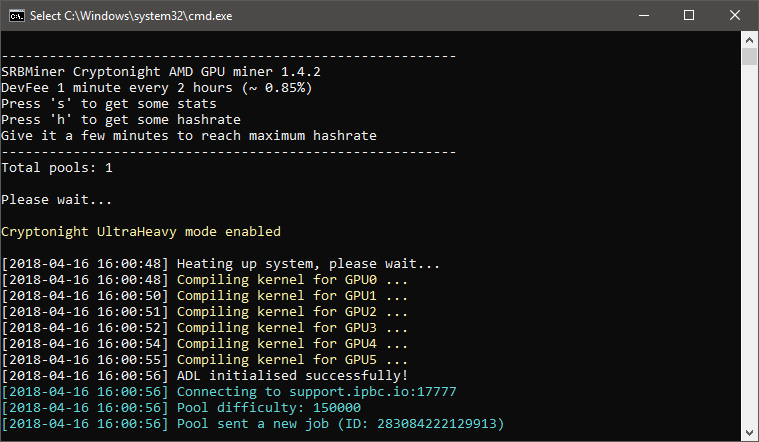Click the 'Pool difficulty: 150000' line

pyautogui.click(x=268, y=408)
